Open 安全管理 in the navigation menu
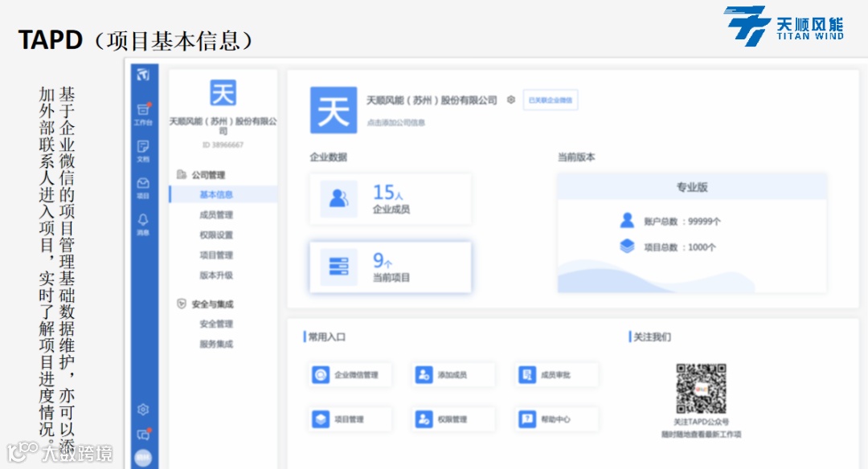Image resolution: width=868 pixels, height=469 pixels. (x=216, y=324)
